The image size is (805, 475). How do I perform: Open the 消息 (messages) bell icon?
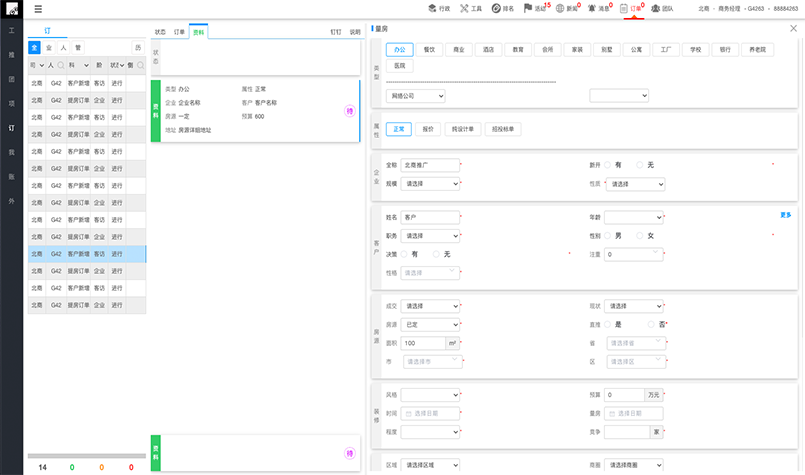599,8
